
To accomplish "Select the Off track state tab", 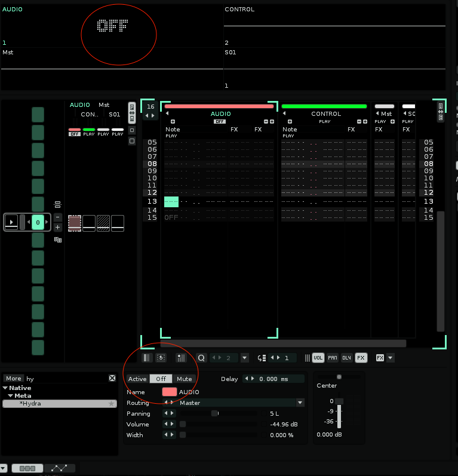I will [161, 379].
